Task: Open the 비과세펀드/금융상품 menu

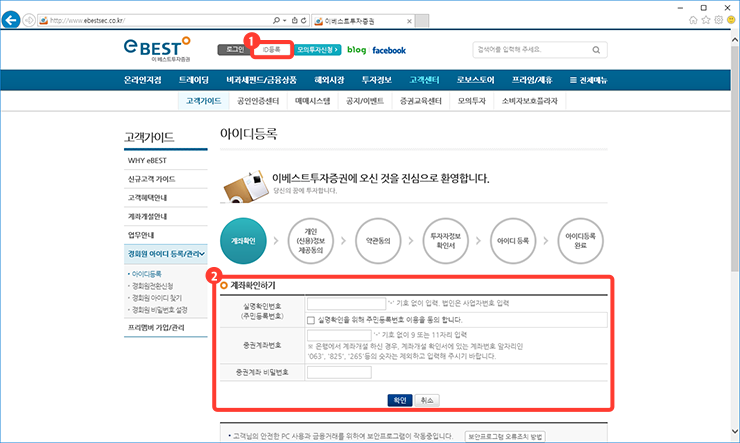Action: (x=261, y=80)
